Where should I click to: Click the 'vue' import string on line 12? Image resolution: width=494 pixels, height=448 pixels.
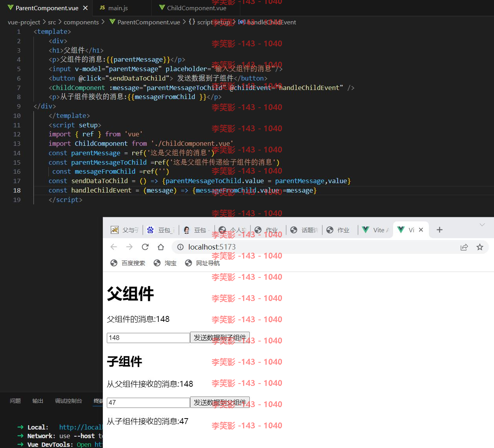click(134, 134)
